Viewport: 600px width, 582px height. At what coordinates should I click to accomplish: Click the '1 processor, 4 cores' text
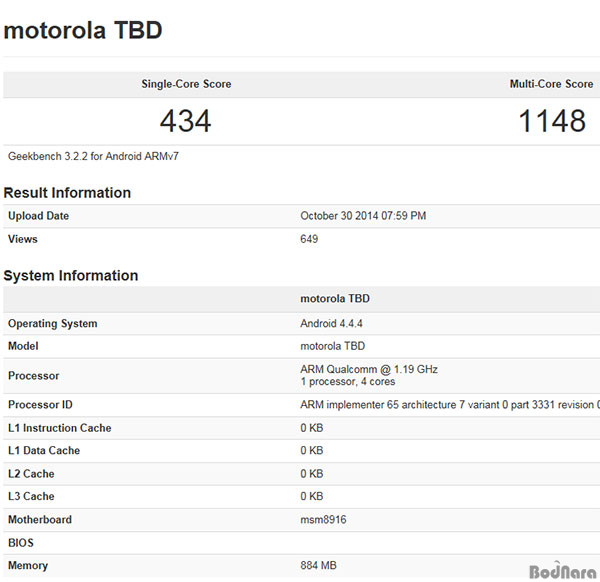point(348,381)
